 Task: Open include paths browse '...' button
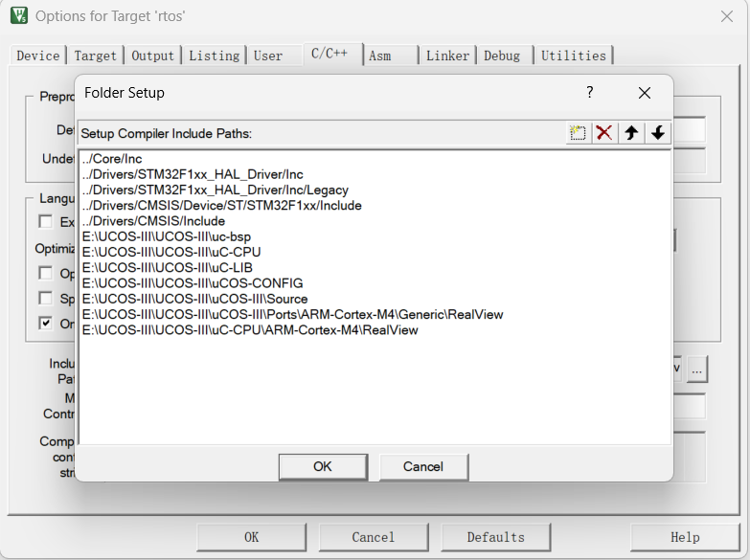coord(697,370)
